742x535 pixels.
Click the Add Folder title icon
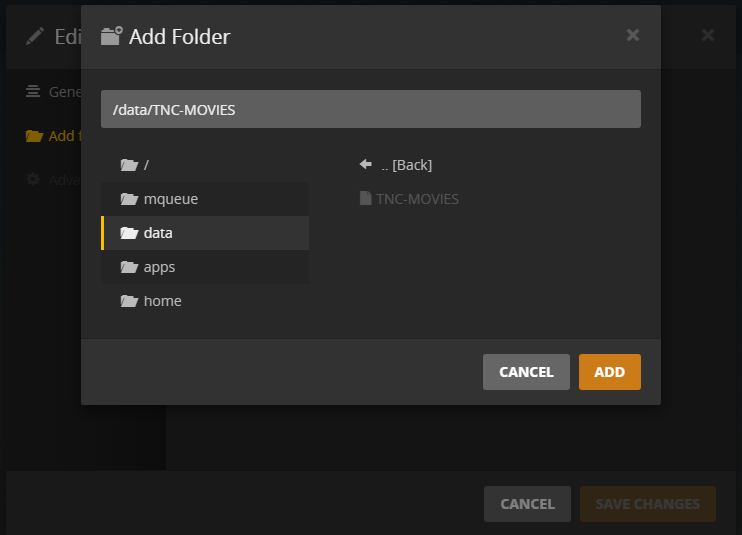pyautogui.click(x=112, y=36)
